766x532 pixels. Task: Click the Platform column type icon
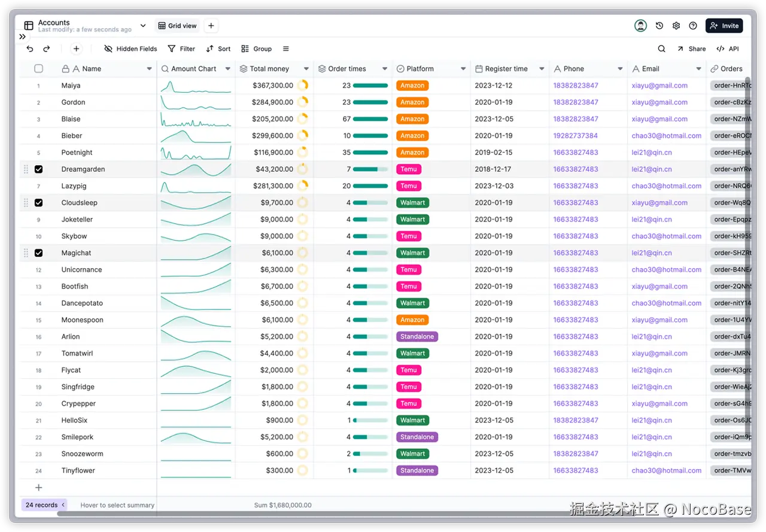[401, 69]
